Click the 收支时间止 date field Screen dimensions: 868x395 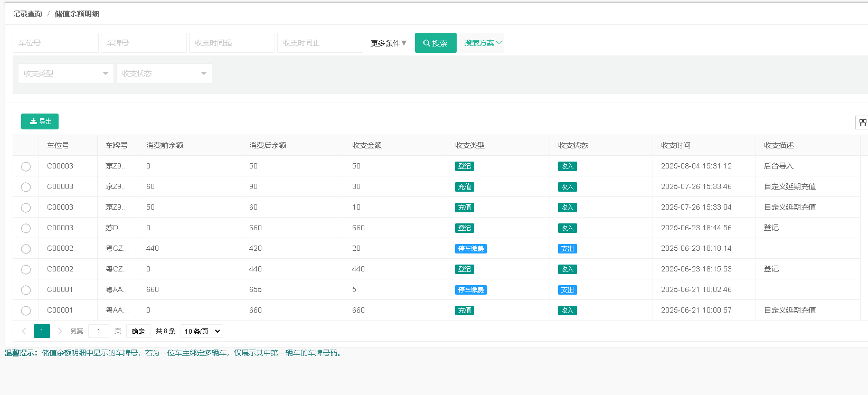[320, 43]
